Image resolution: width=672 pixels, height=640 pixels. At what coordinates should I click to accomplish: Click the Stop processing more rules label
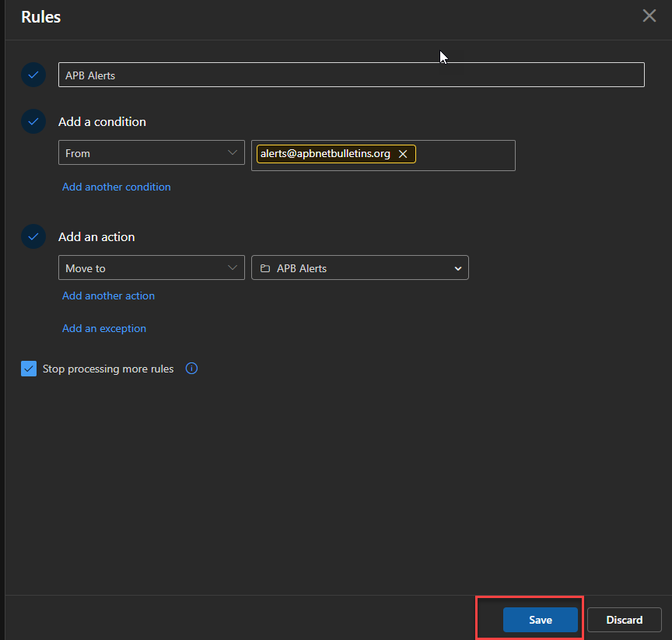point(108,369)
